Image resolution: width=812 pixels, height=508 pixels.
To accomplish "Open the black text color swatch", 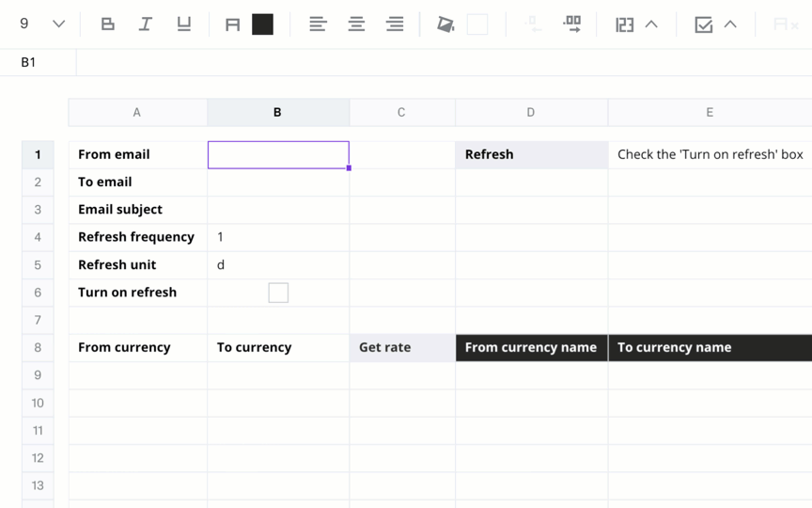I will pyautogui.click(x=262, y=24).
